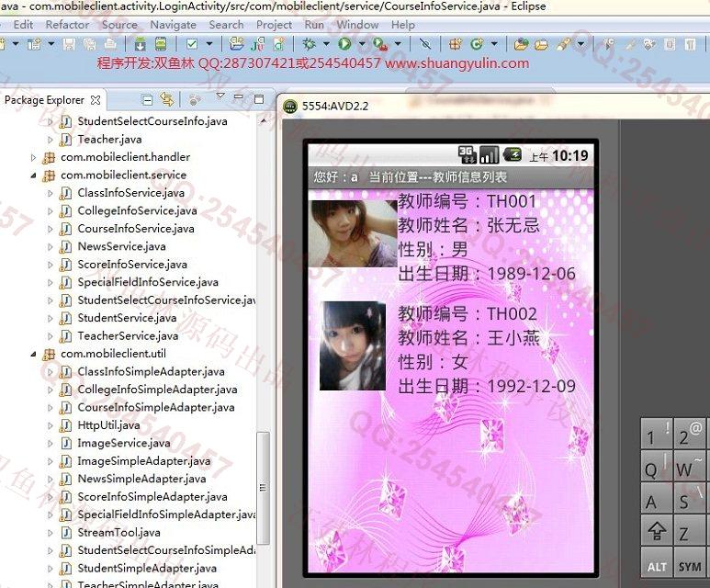Open the Project menu

click(x=274, y=25)
